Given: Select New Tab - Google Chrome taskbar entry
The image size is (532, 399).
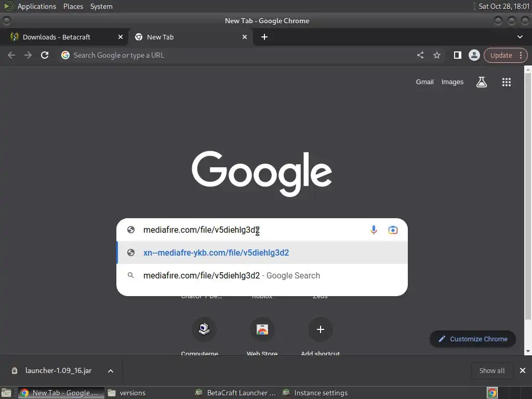Looking at the screenshot, I should tap(61, 393).
